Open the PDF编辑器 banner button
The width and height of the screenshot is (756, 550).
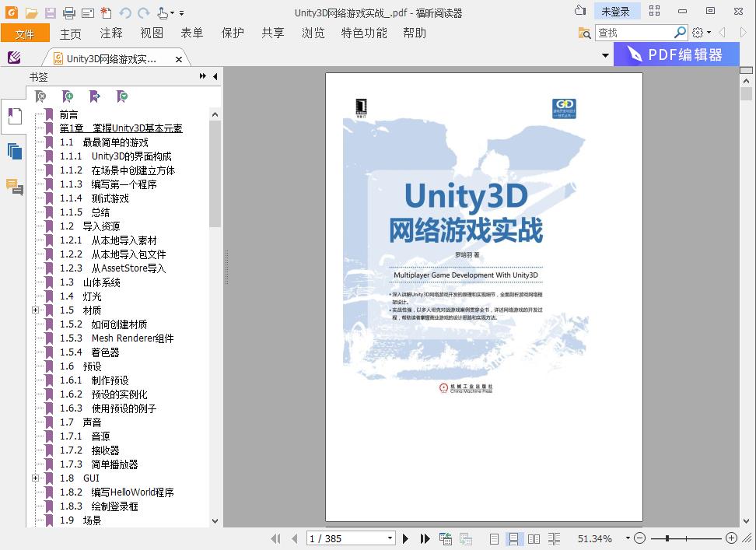pyautogui.click(x=677, y=54)
